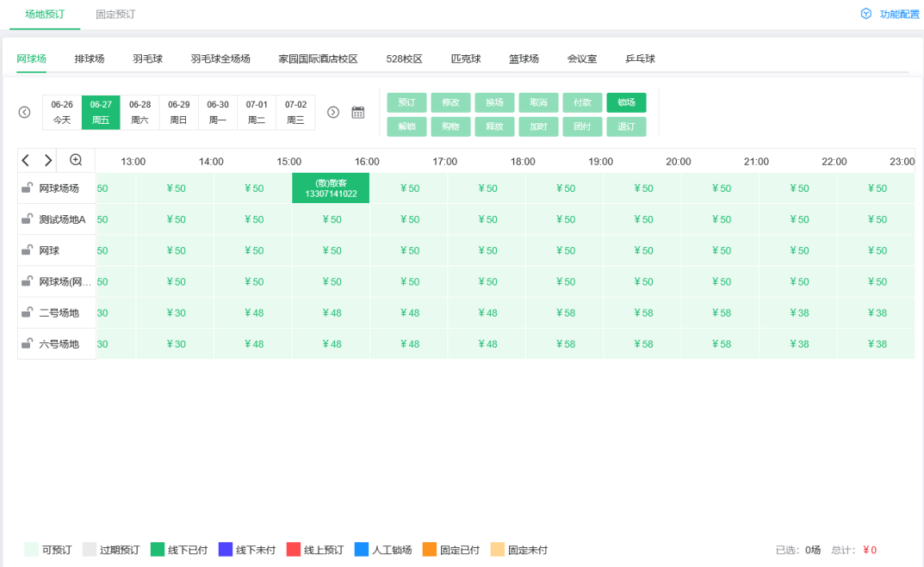Click the lock icon beside 网球场场

coord(26,188)
